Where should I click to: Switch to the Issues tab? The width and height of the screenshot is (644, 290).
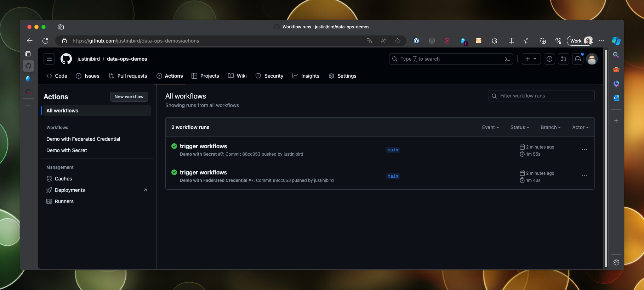tap(87, 76)
